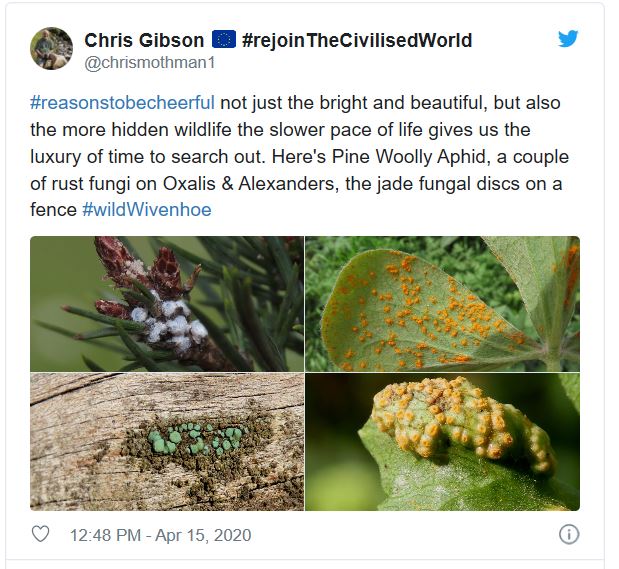
Task: Open the #reasonstobecheerful hashtag
Action: coord(122,103)
